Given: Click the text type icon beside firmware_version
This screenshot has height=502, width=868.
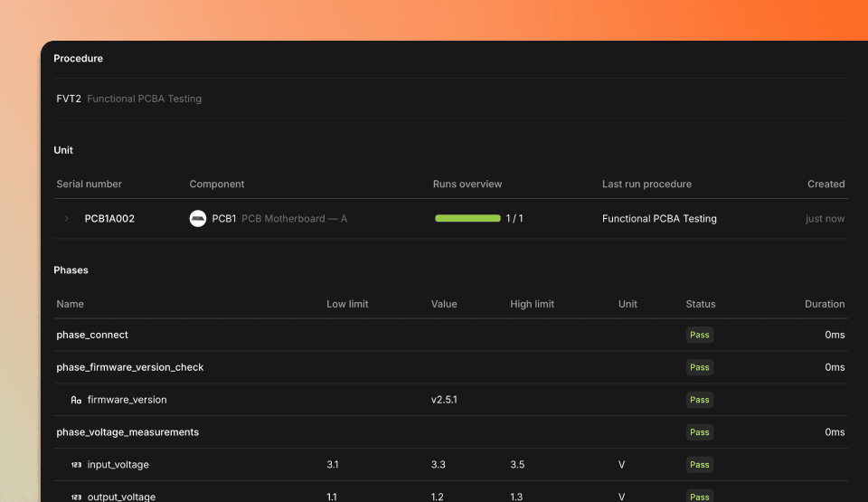Looking at the screenshot, I should coord(76,400).
